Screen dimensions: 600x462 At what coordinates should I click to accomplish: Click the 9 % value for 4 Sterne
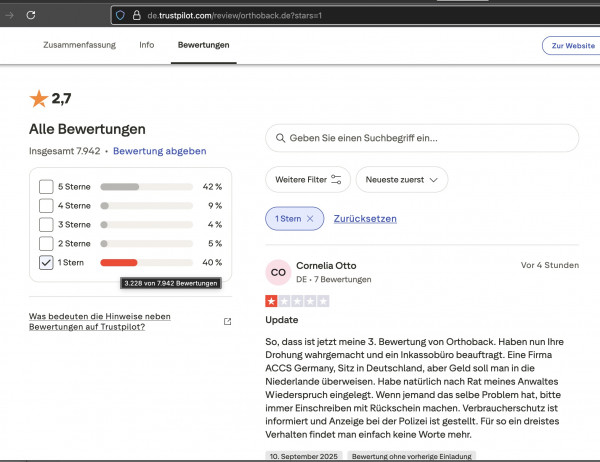coord(215,206)
